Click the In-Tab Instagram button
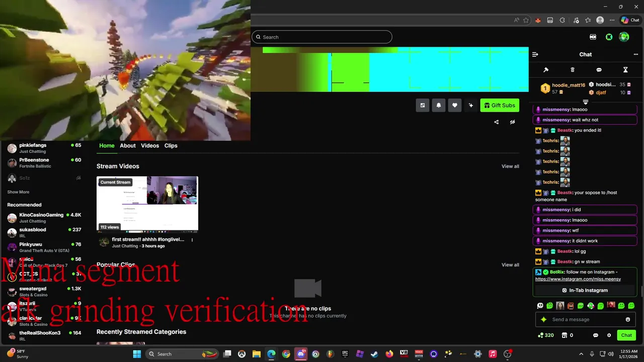Screen dimensions: 644x362 click(585, 290)
